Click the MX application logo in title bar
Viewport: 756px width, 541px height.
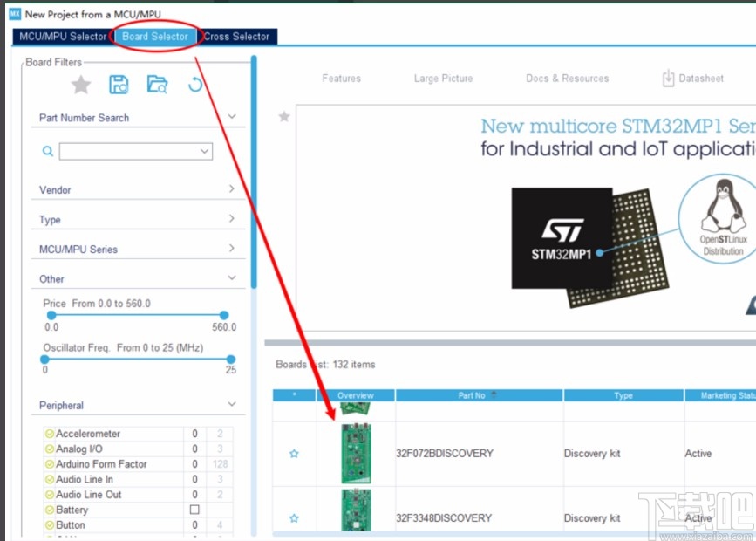tap(15, 13)
